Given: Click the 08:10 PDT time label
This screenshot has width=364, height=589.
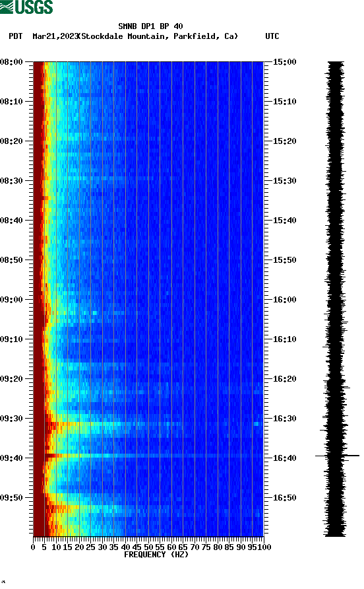Looking at the screenshot, I should pyautogui.click(x=12, y=102).
